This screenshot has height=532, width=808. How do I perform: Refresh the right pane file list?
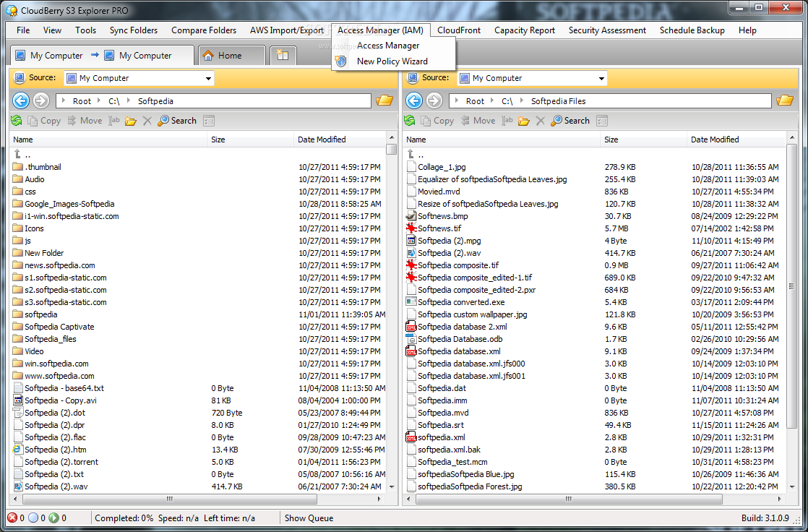410,121
